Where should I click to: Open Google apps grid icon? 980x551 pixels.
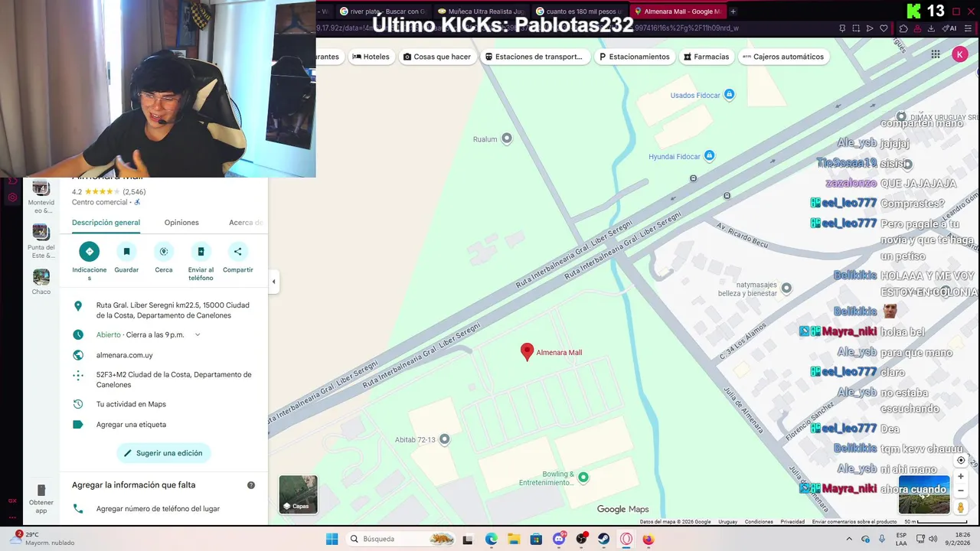point(936,54)
